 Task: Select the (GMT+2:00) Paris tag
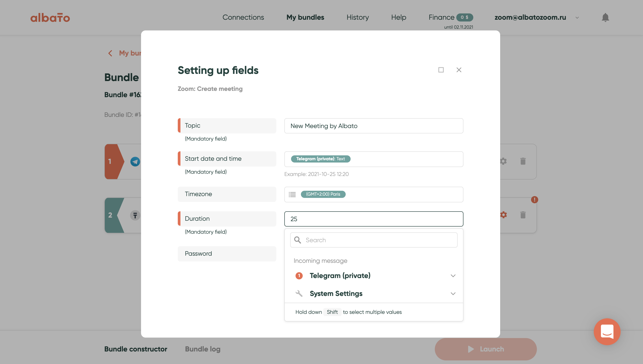(x=323, y=194)
